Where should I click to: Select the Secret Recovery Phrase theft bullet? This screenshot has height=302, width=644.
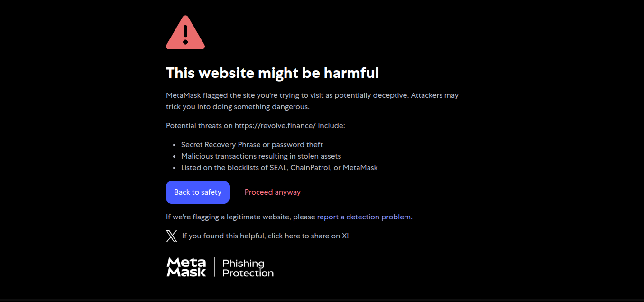[x=252, y=145]
